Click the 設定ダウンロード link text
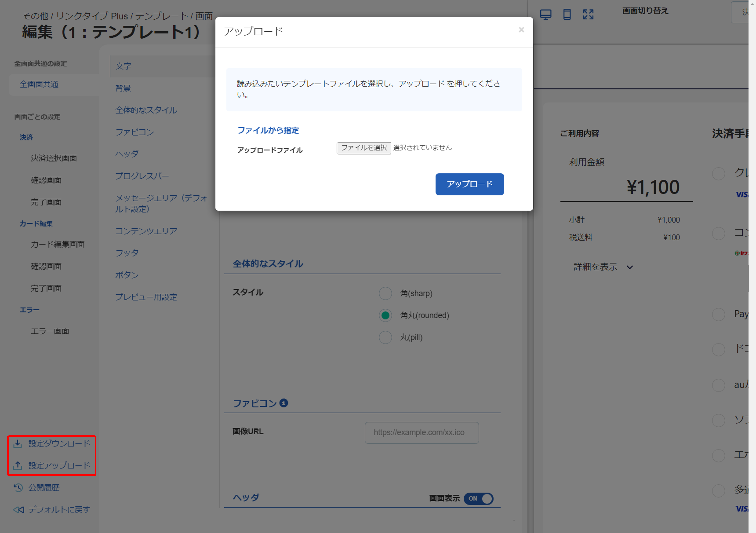The height and width of the screenshot is (533, 756). point(59,444)
